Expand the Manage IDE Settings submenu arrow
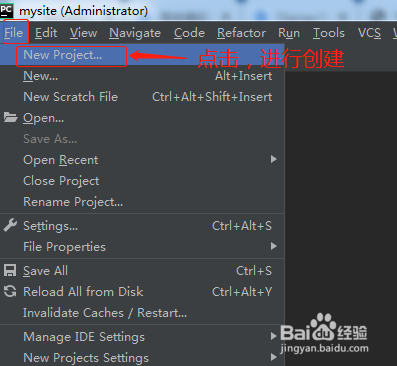Screen dimensions: 397x366 (x=274, y=336)
